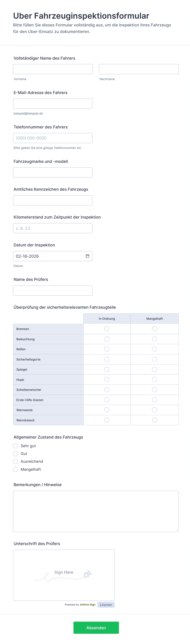Choose Sehr gut for overall condition
Image resolution: width=190 pixels, height=644 pixels.
[x=16, y=446]
